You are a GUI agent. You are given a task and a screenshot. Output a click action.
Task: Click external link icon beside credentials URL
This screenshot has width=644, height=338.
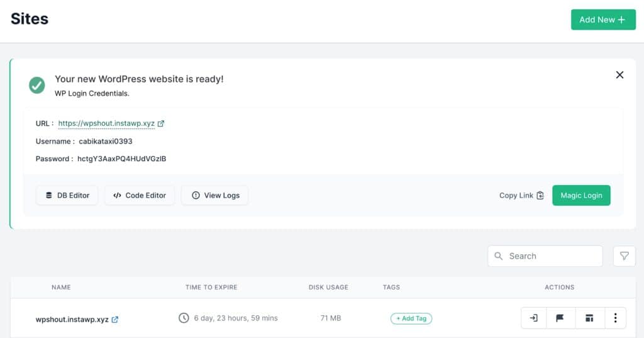click(x=161, y=123)
